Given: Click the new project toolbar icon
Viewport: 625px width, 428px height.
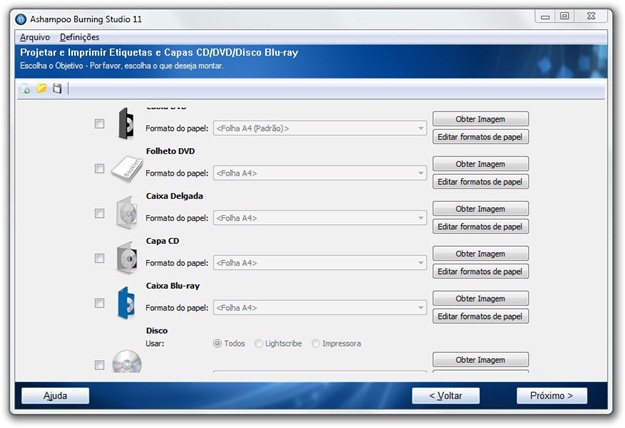Looking at the screenshot, I should point(25,88).
